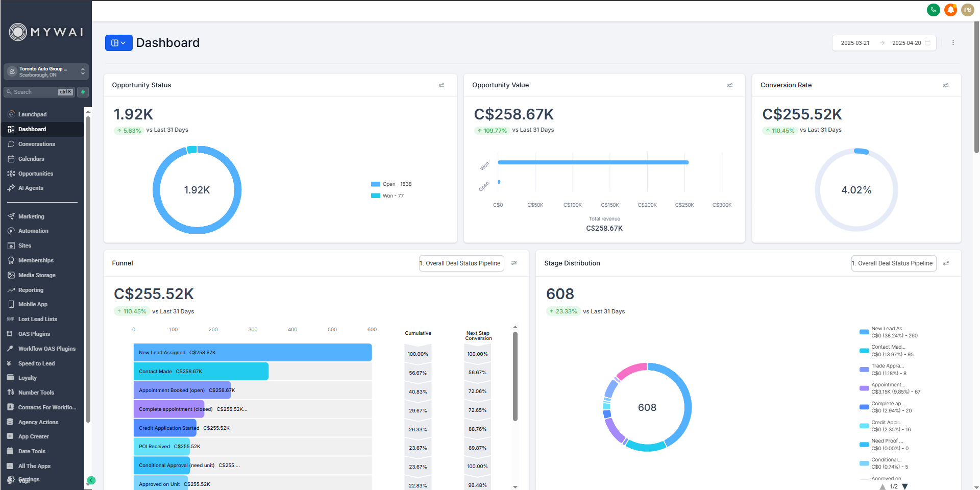Image resolution: width=980 pixels, height=490 pixels.
Task: Open the orange notifications bell
Action: tap(950, 10)
